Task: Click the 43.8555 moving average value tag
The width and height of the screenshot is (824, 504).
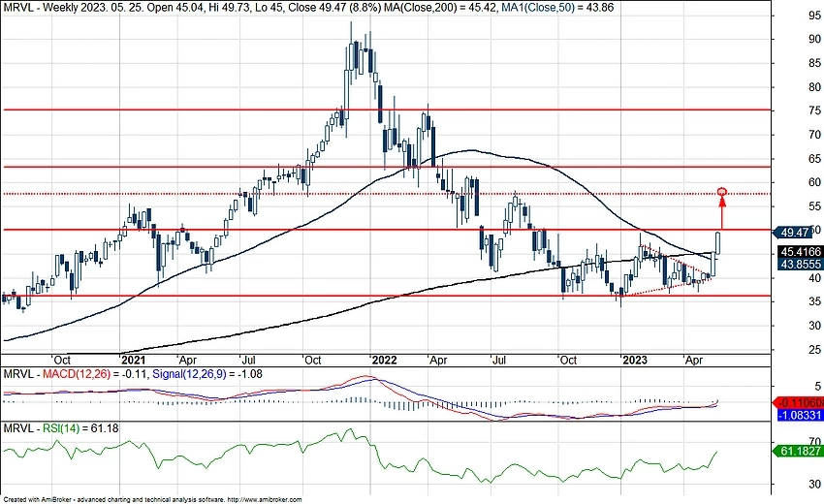Action: tap(801, 264)
